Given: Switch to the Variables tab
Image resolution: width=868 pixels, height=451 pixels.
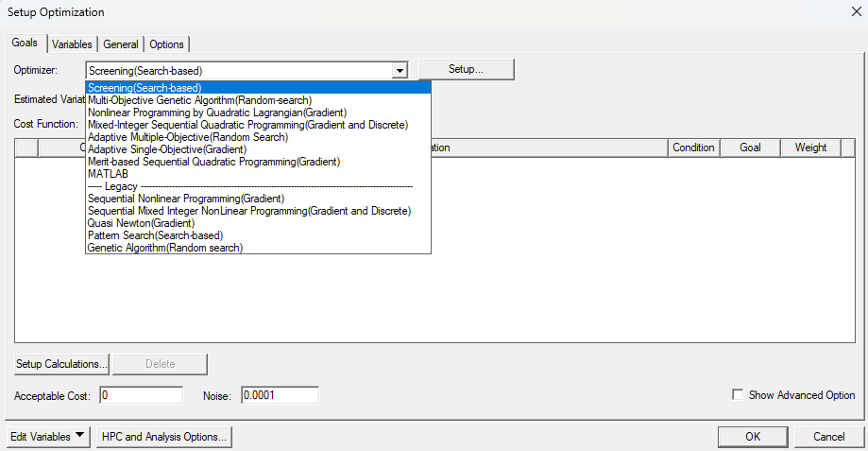Looking at the screenshot, I should (72, 44).
